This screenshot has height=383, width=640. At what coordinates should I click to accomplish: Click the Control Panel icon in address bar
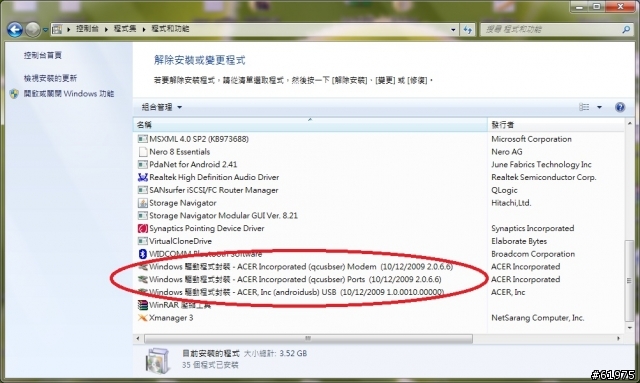[57, 29]
